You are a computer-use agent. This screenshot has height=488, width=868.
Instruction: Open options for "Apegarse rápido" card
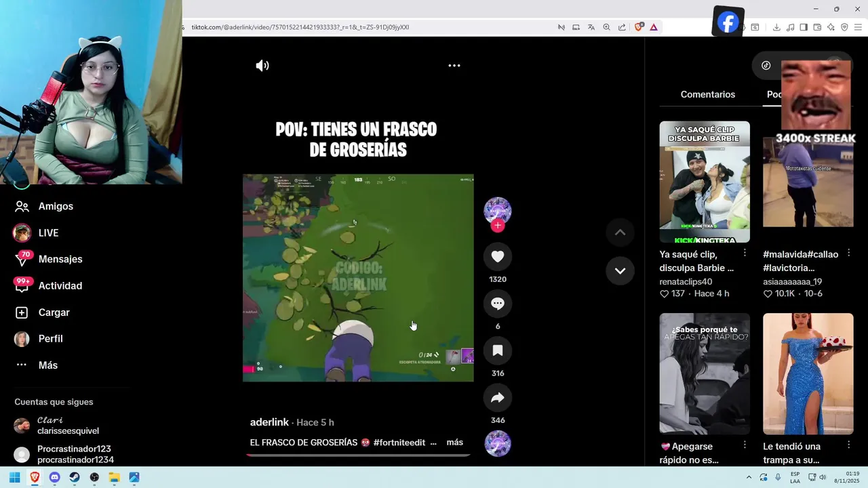tap(745, 445)
